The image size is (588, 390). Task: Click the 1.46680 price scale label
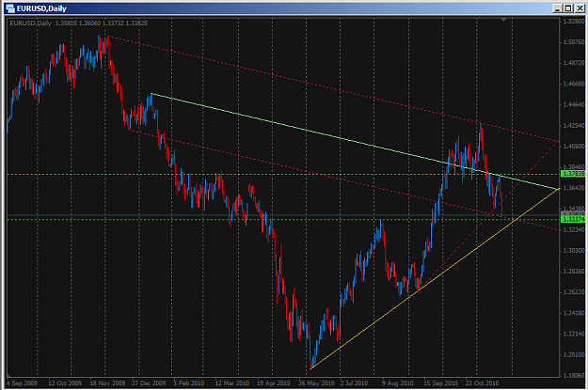(574, 84)
